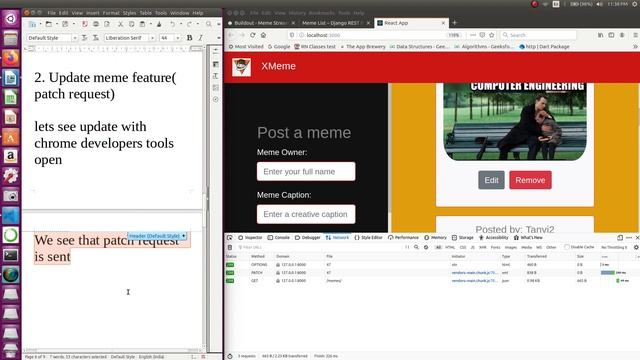Open the Styles menu in Writer

tap(129, 13)
